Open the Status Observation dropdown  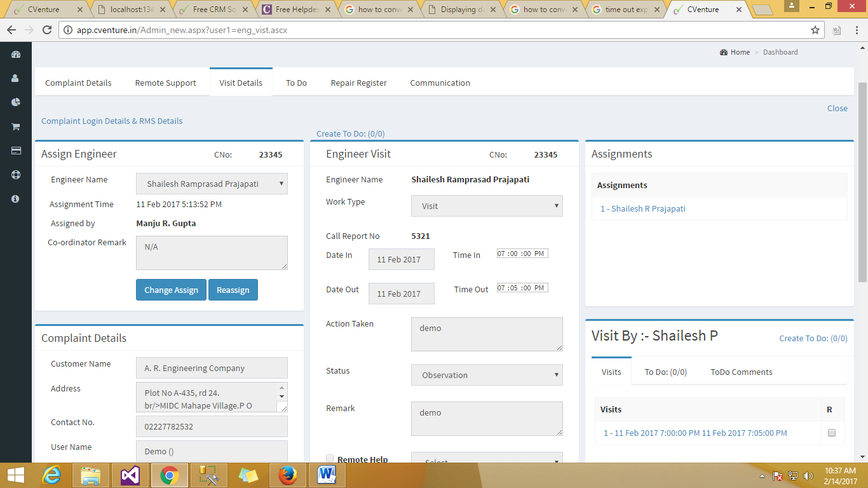point(487,375)
